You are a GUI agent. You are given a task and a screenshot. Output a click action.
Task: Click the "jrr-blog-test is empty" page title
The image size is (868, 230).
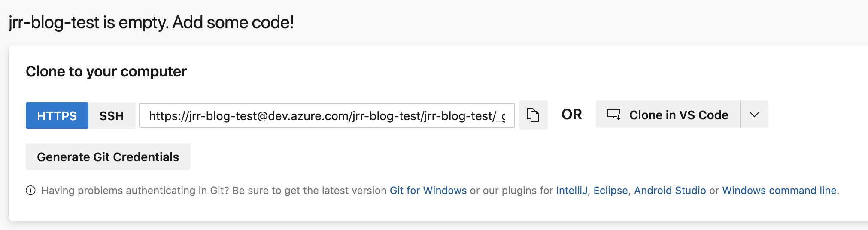point(151,22)
